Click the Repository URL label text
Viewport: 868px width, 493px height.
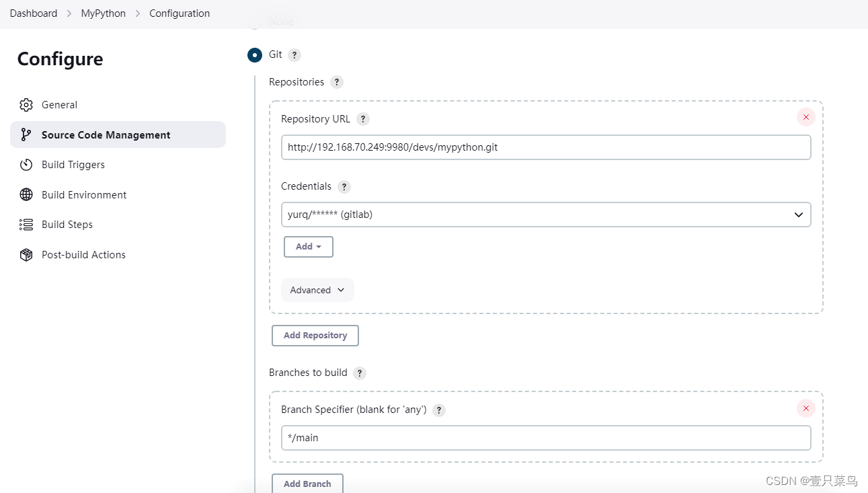[x=316, y=119]
